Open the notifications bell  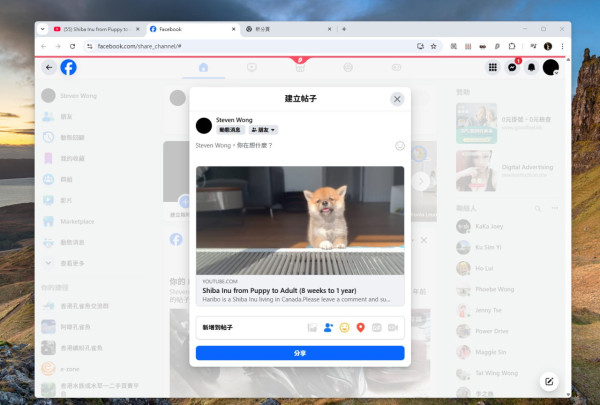point(532,67)
